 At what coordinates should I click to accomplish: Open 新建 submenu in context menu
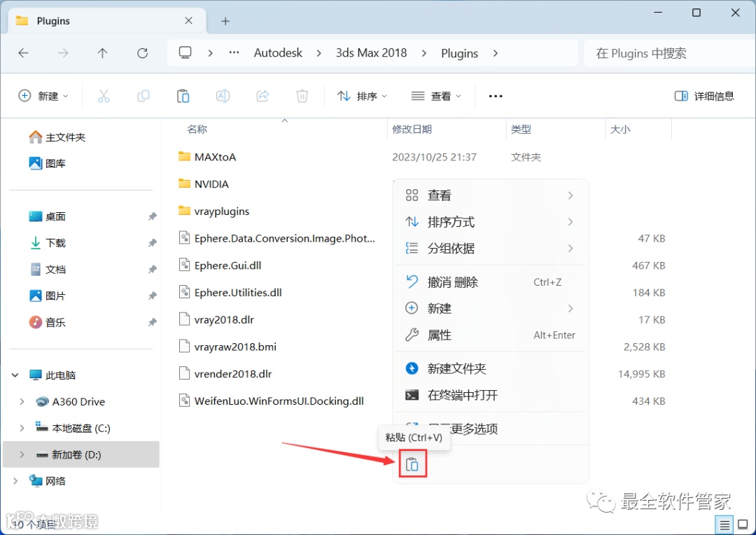[x=490, y=308]
